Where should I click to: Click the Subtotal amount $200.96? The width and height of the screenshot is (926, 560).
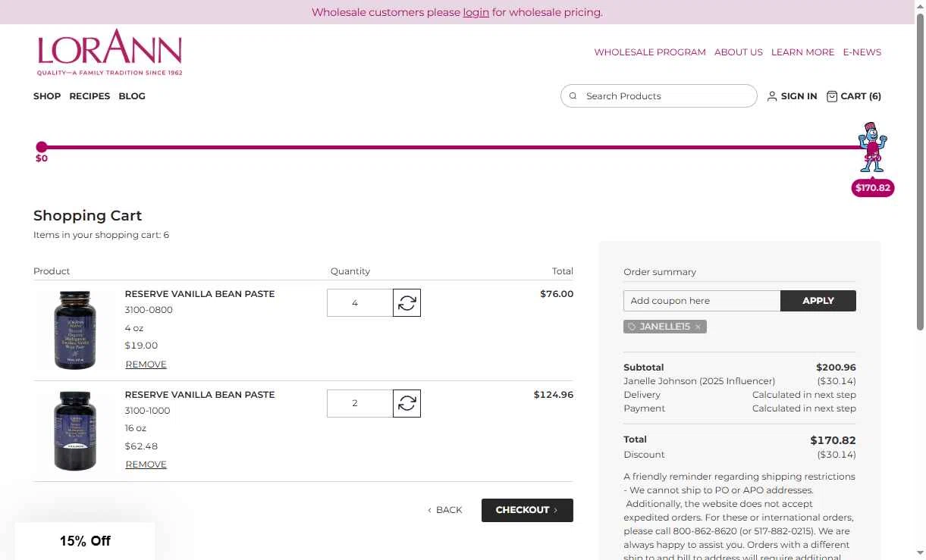pos(836,368)
